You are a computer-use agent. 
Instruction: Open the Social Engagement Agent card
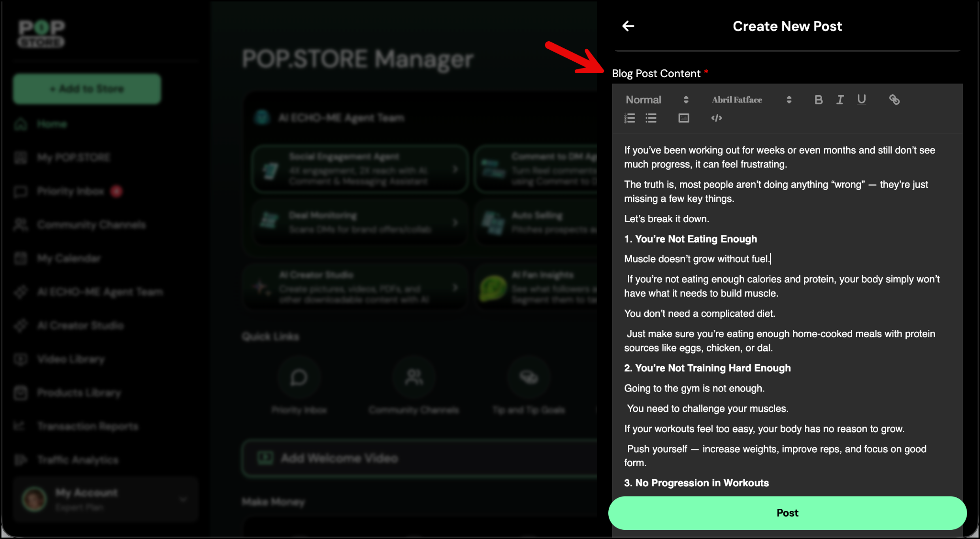(359, 169)
